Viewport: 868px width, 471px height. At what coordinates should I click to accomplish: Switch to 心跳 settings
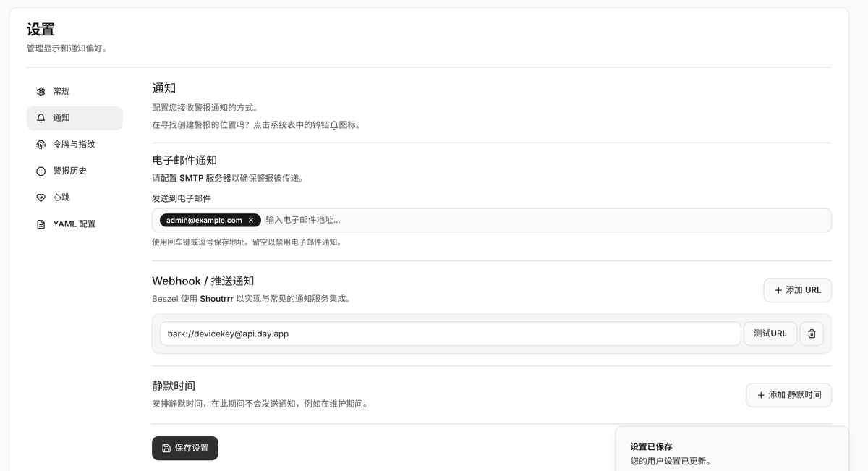(75, 198)
